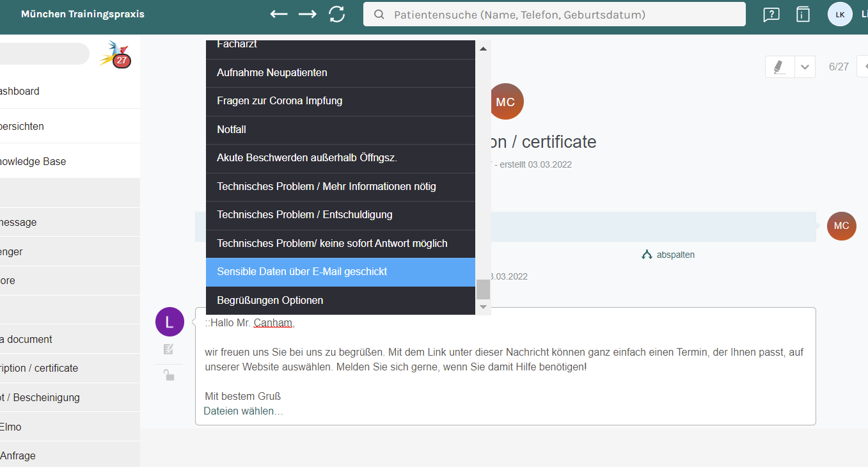Click 'Dateien wählen…' link
The width and height of the screenshot is (868, 467).
[x=243, y=411]
